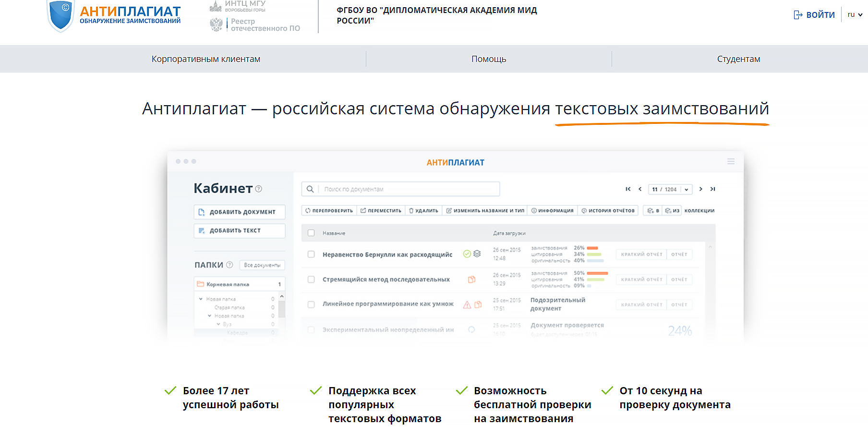Go to last page of documents
868x437 pixels.
[713, 189]
